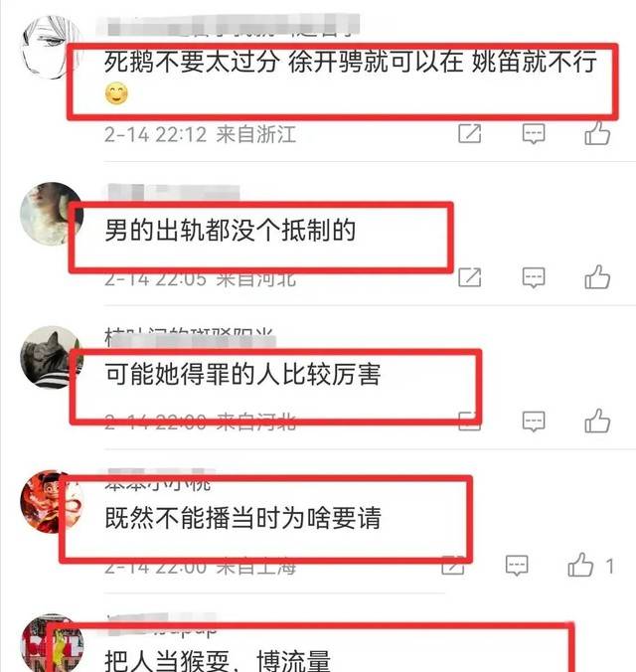Open the last commenter's avatar beside 把人当猴耍
Image resolution: width=636 pixels, height=672 pixels.
tap(52, 643)
